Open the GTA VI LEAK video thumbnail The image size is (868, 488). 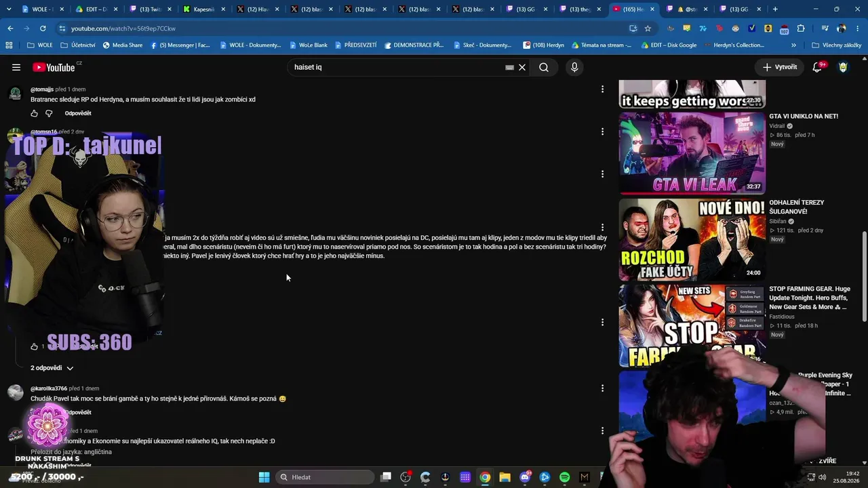(692, 153)
